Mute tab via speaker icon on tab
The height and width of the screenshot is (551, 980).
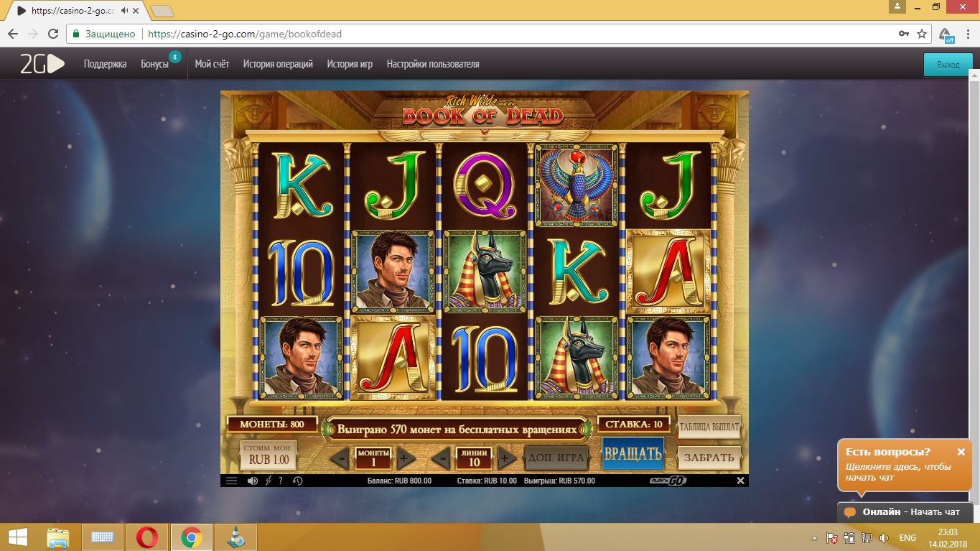click(x=125, y=11)
